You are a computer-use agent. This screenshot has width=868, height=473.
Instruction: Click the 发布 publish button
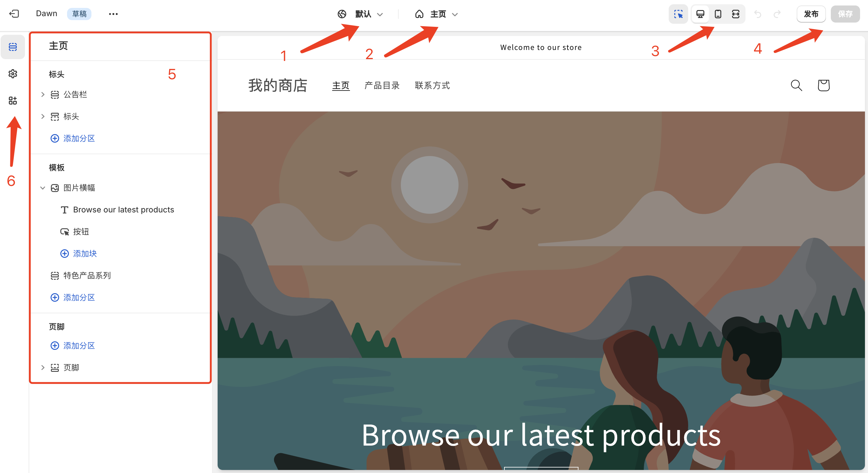pyautogui.click(x=811, y=14)
